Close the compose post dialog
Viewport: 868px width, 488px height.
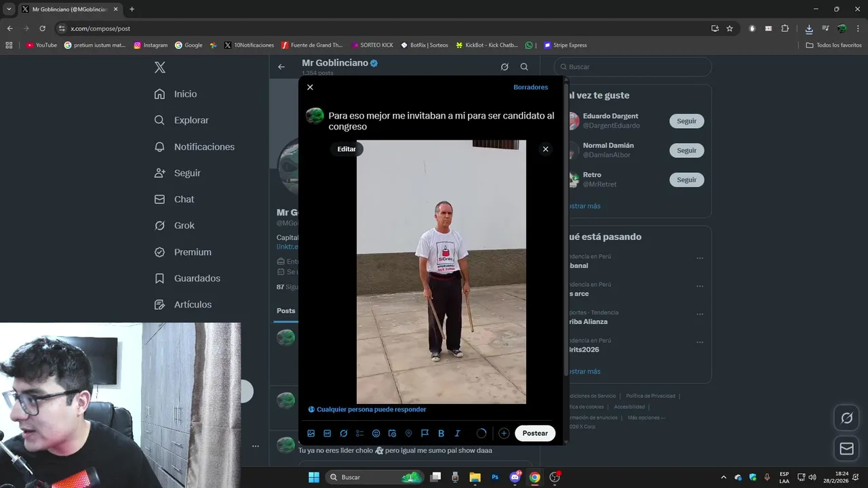[x=310, y=87]
